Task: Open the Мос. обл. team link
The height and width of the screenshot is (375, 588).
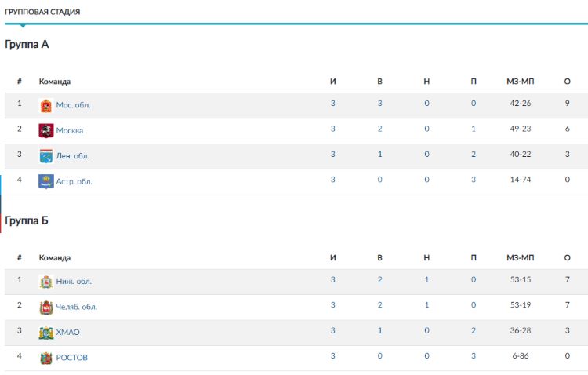Action: (73, 105)
